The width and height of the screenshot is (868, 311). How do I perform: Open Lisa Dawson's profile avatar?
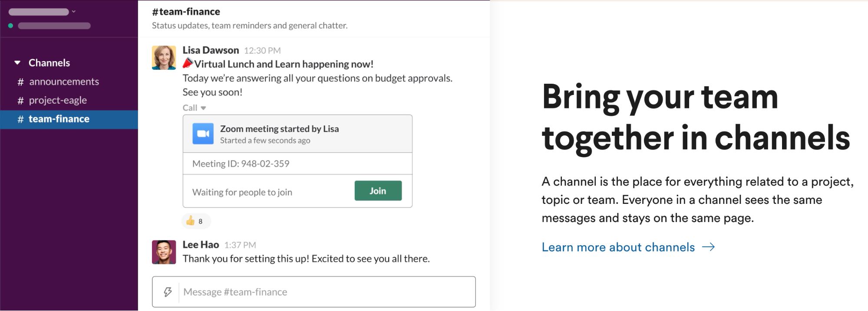164,58
